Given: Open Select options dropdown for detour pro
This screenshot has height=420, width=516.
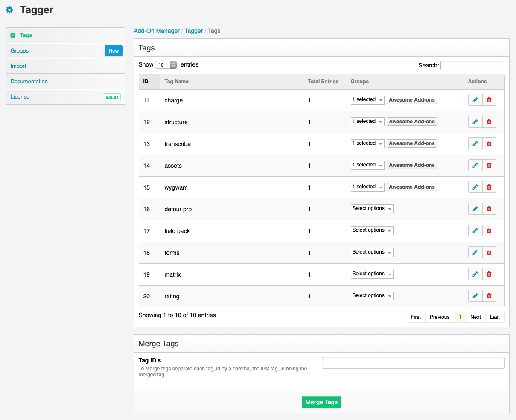Looking at the screenshot, I should point(372,209).
